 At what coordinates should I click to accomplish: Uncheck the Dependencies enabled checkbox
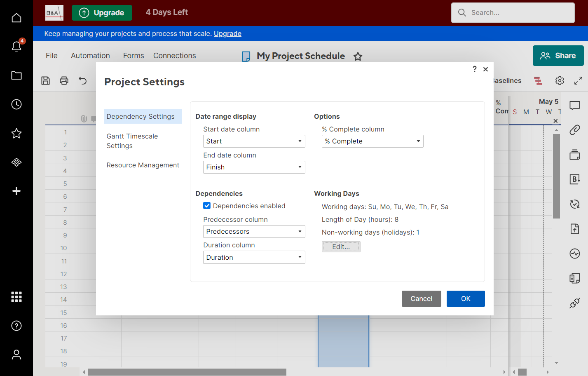(x=207, y=206)
